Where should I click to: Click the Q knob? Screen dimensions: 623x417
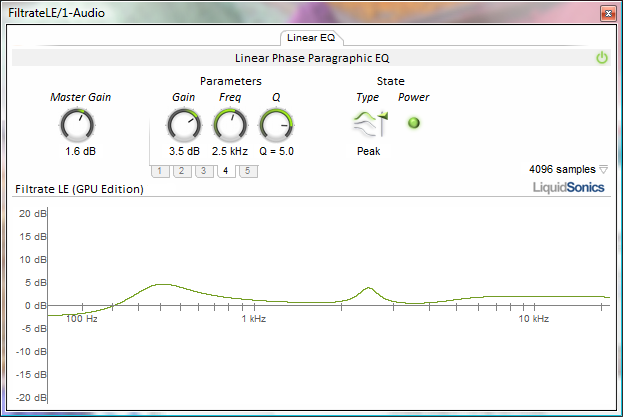276,124
